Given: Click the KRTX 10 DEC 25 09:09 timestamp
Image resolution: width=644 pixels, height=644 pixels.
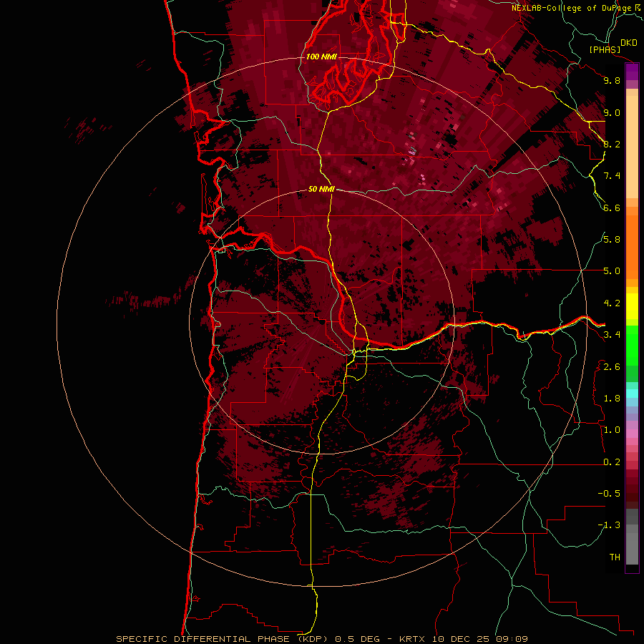Looking at the screenshot, I should click(x=463, y=639).
